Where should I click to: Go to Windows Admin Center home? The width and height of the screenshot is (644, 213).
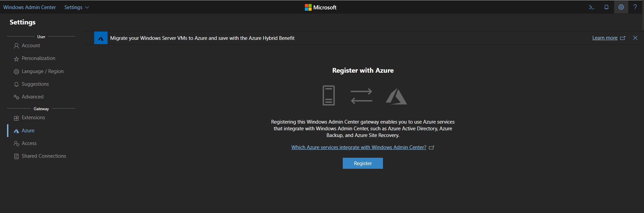29,7
